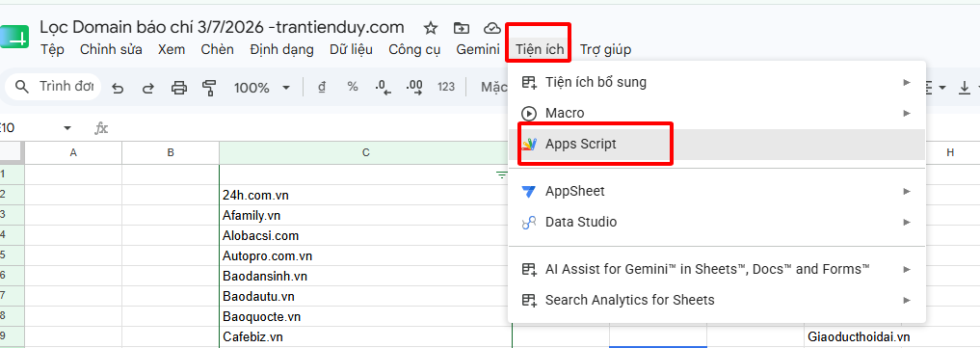Click the filter icon in column C
The width and height of the screenshot is (980, 348).
pos(501,174)
